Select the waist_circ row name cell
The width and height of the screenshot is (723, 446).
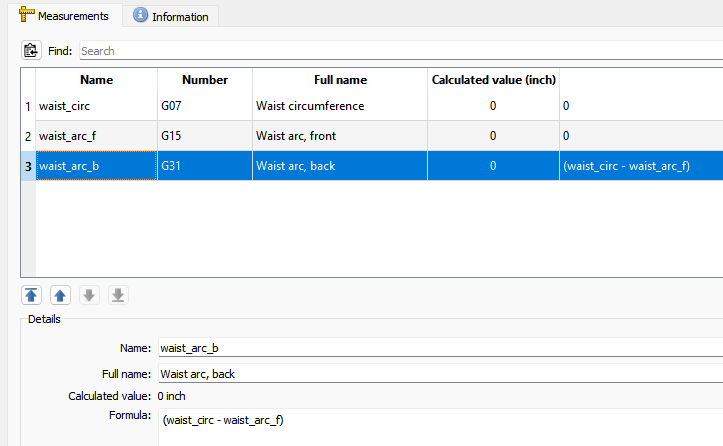(x=96, y=106)
